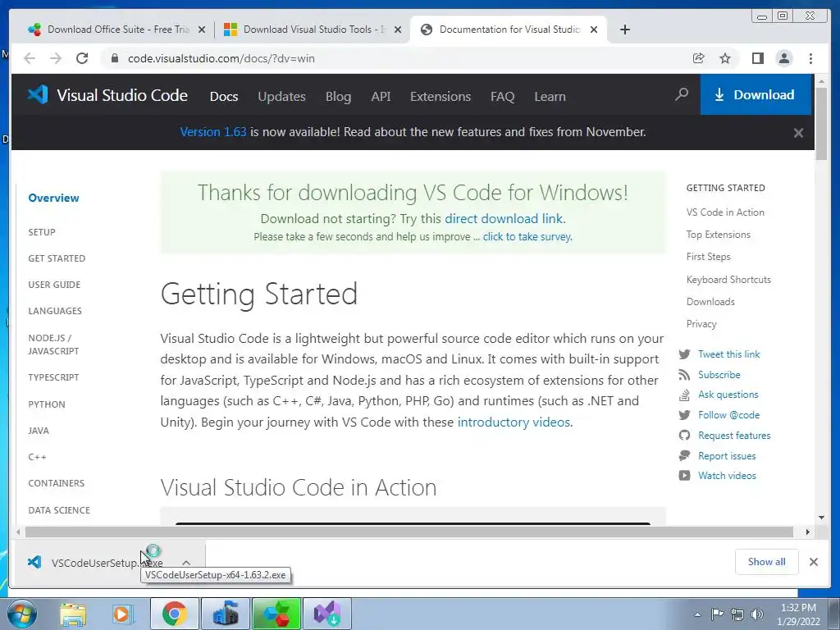Open the Windows Start button
840x630 pixels.
[x=22, y=614]
